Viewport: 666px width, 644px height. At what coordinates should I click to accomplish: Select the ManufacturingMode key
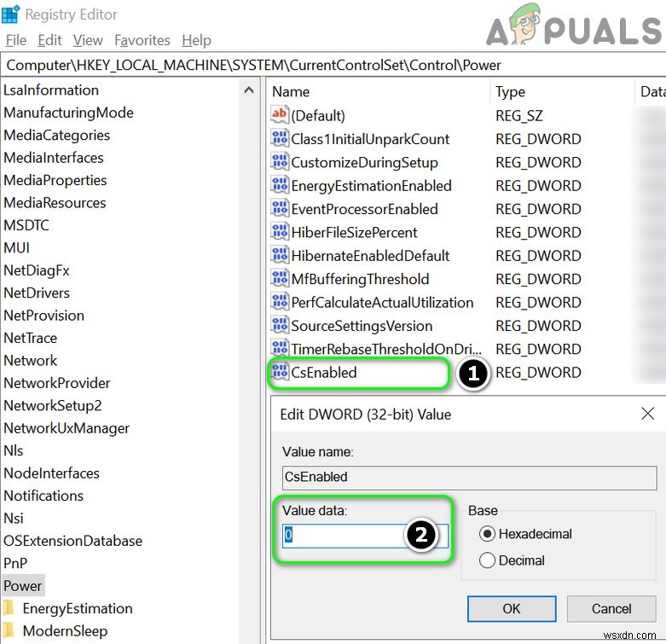pos(68,113)
